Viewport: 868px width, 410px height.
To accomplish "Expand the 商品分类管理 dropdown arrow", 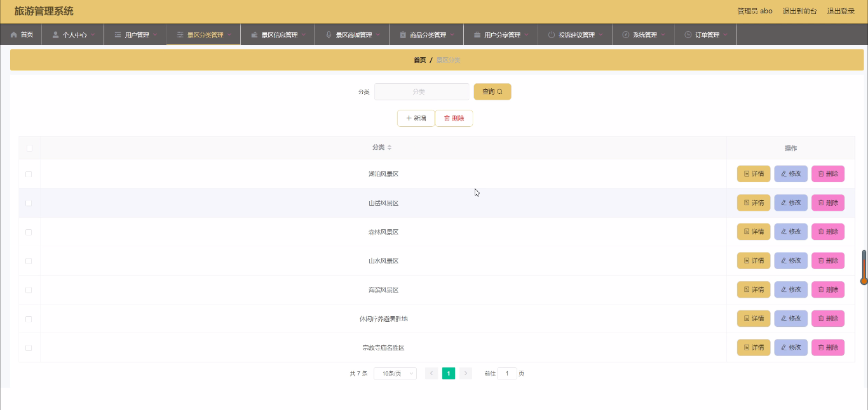I will click(x=452, y=35).
